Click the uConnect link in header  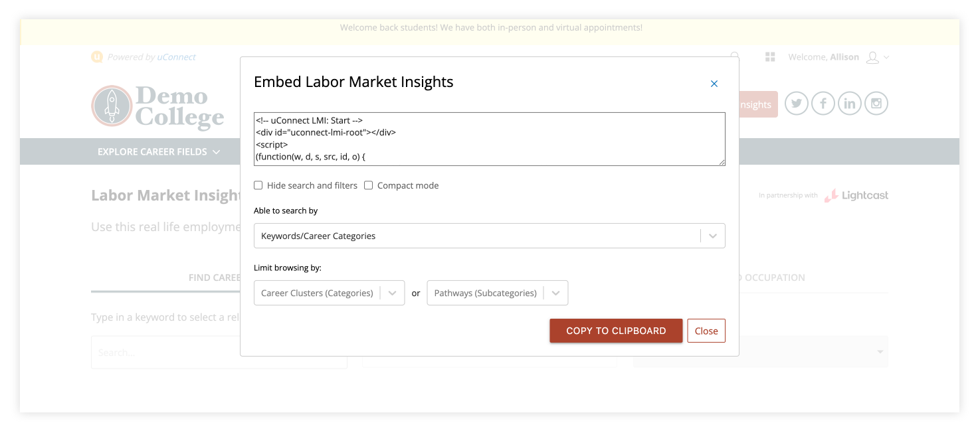click(x=177, y=57)
